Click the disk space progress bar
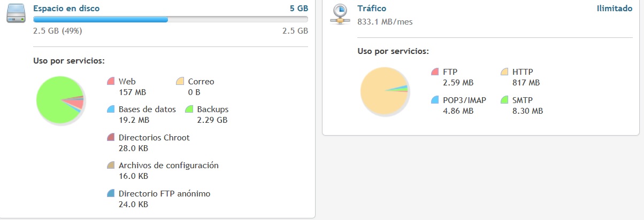This screenshot has width=644, height=220. tap(170, 20)
